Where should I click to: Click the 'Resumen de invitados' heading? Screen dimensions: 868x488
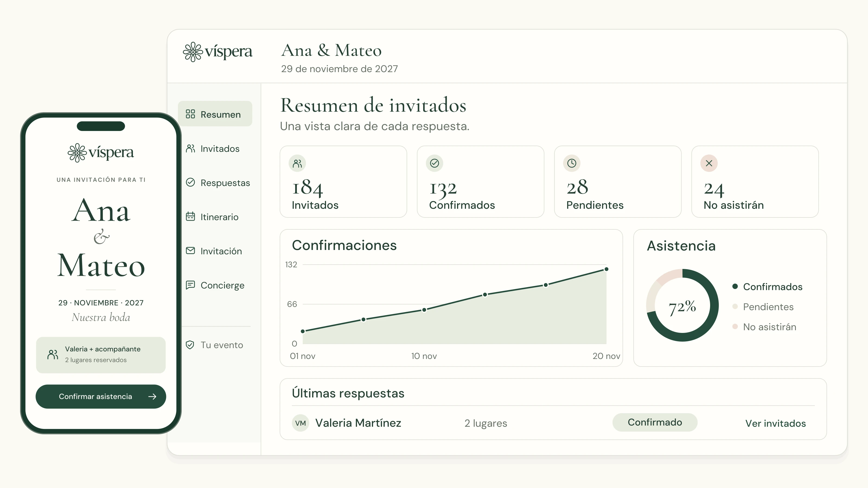click(373, 105)
